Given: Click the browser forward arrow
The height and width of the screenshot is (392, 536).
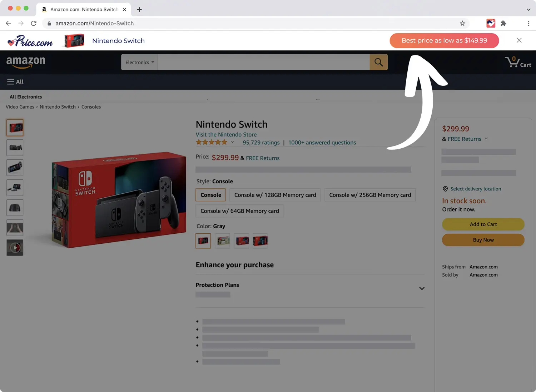Looking at the screenshot, I should point(21,23).
